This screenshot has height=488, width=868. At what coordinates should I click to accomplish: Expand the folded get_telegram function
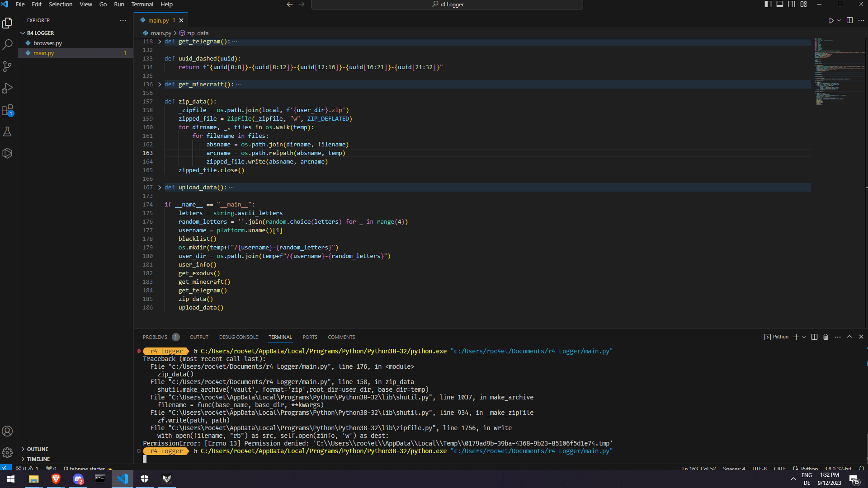pyautogui.click(x=160, y=42)
